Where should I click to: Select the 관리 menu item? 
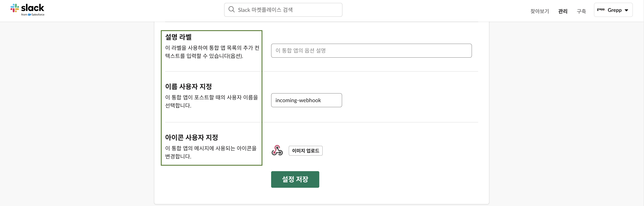tap(563, 11)
